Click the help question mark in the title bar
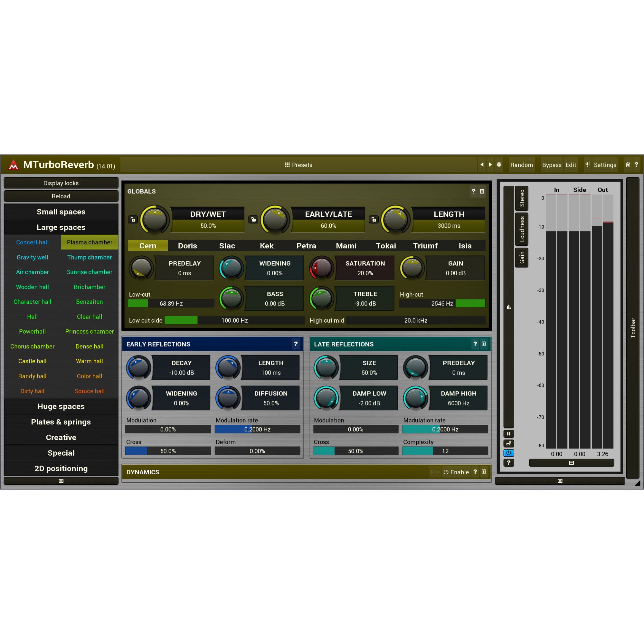 (636, 165)
